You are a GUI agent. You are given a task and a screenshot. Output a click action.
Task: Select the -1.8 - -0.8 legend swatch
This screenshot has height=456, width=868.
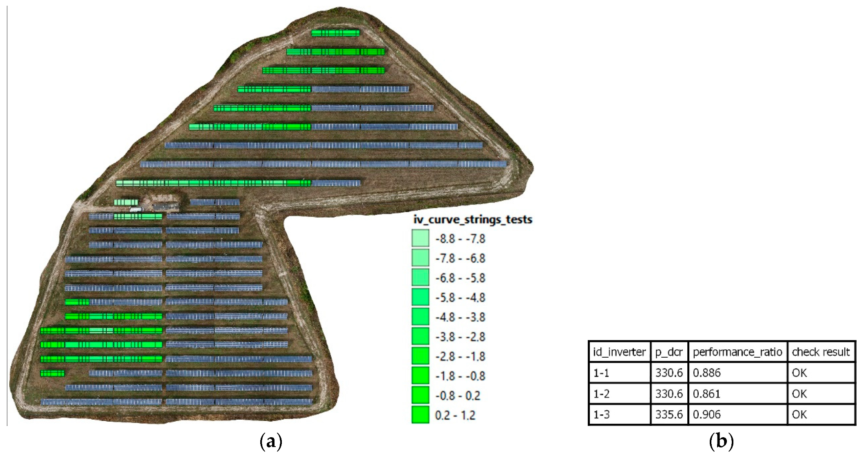[420, 375]
